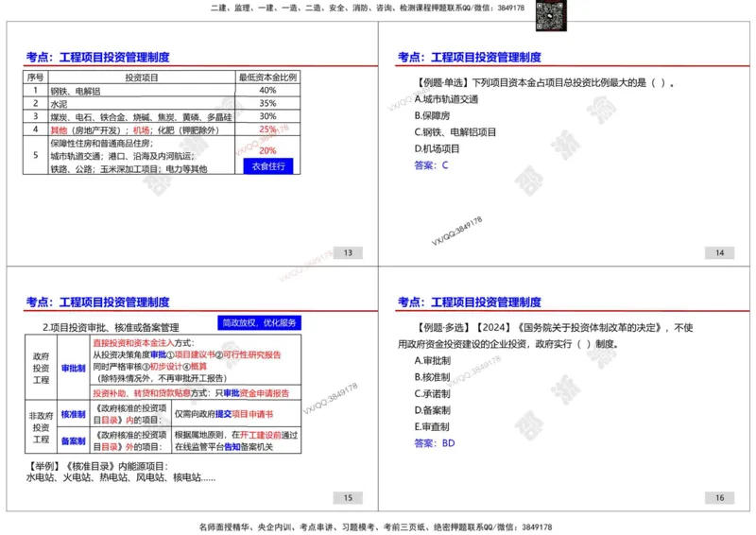Click slide number 15 badge
Image resolution: width=756 pixels, height=535 pixels.
(348, 497)
